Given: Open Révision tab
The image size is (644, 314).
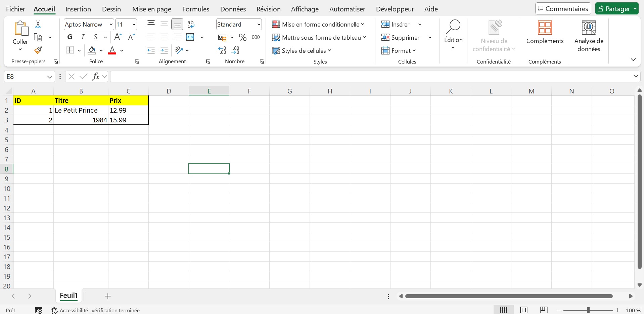Looking at the screenshot, I should pos(269,9).
